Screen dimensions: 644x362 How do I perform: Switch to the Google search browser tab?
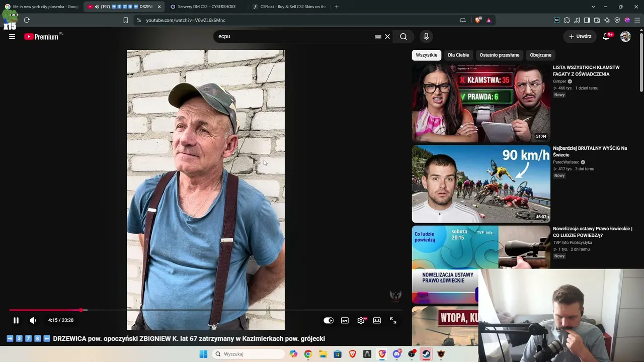click(41, 7)
